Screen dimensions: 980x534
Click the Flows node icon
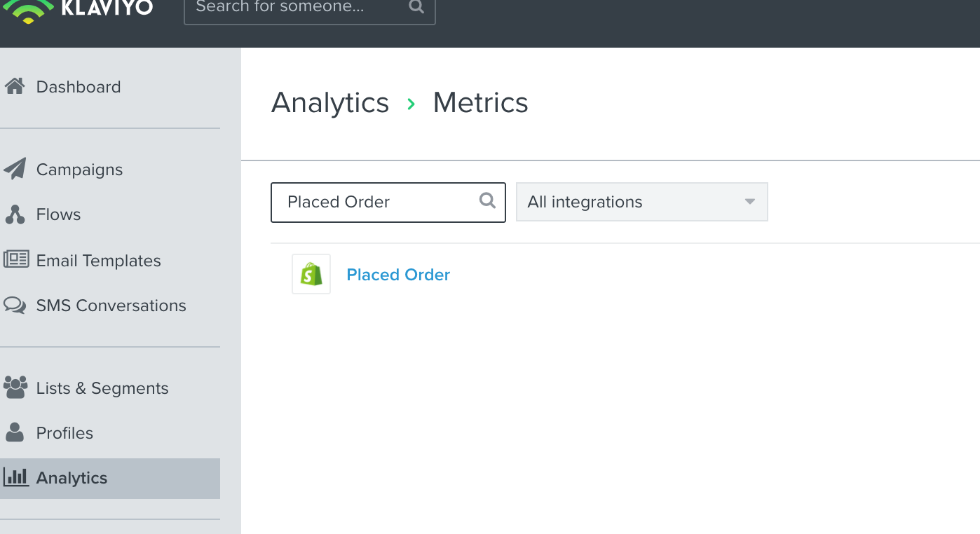point(15,214)
